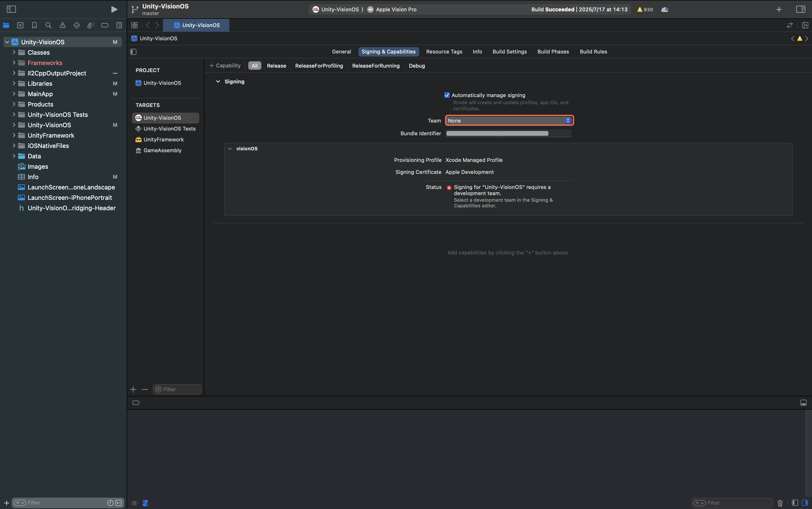Select the ReleaseForProfiling configuration filter
Image resolution: width=812 pixels, height=509 pixels.
click(319, 66)
